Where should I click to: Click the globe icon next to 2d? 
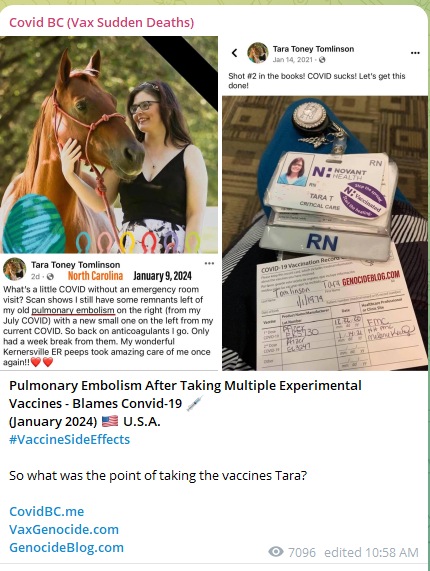[x=51, y=277]
